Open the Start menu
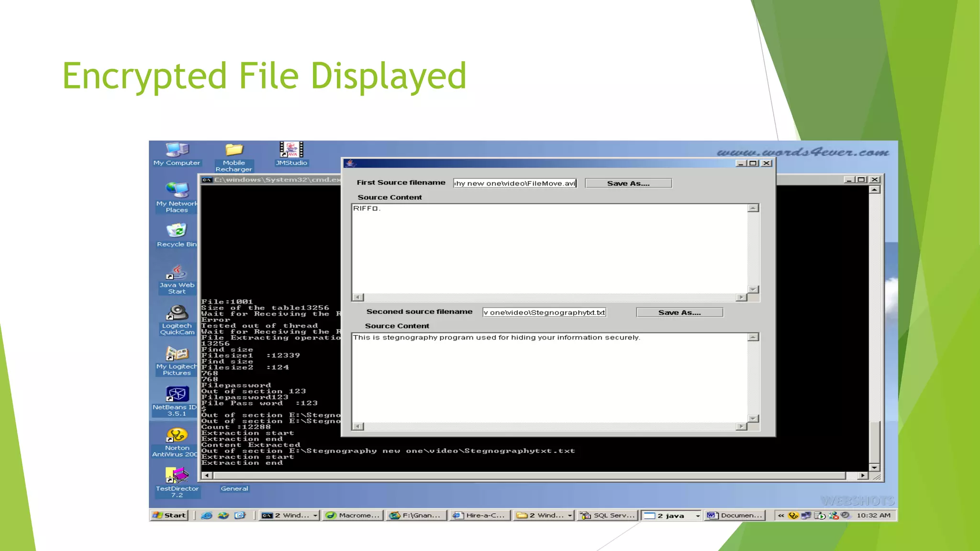 click(x=169, y=515)
